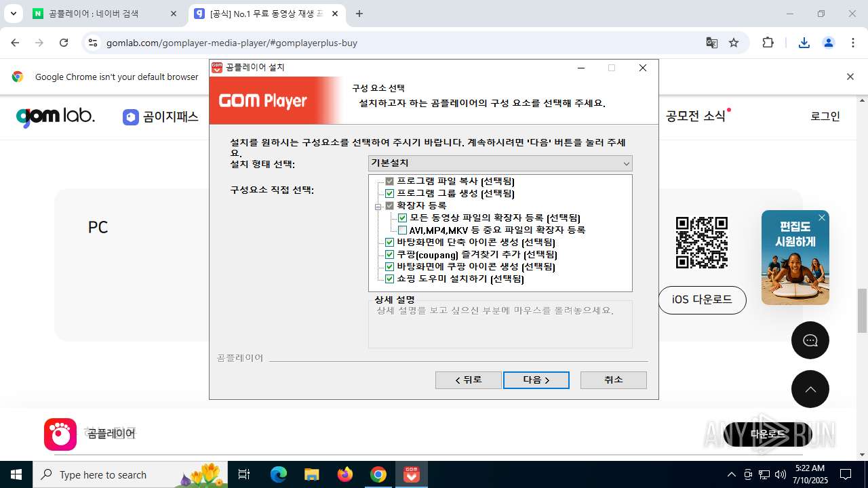Viewport: 868px width, 488px height.
Task: Click the 곰플레이어 red app icon on page
Action: (x=60, y=434)
